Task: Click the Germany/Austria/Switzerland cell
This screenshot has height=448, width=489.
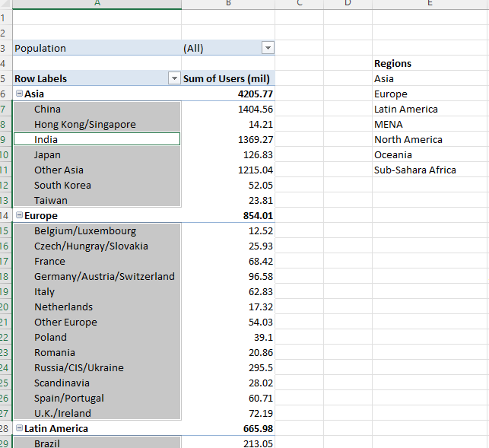Action: tap(97, 276)
